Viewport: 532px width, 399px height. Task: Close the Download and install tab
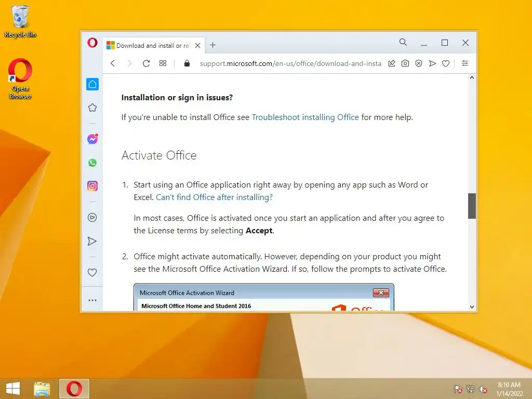click(x=198, y=46)
